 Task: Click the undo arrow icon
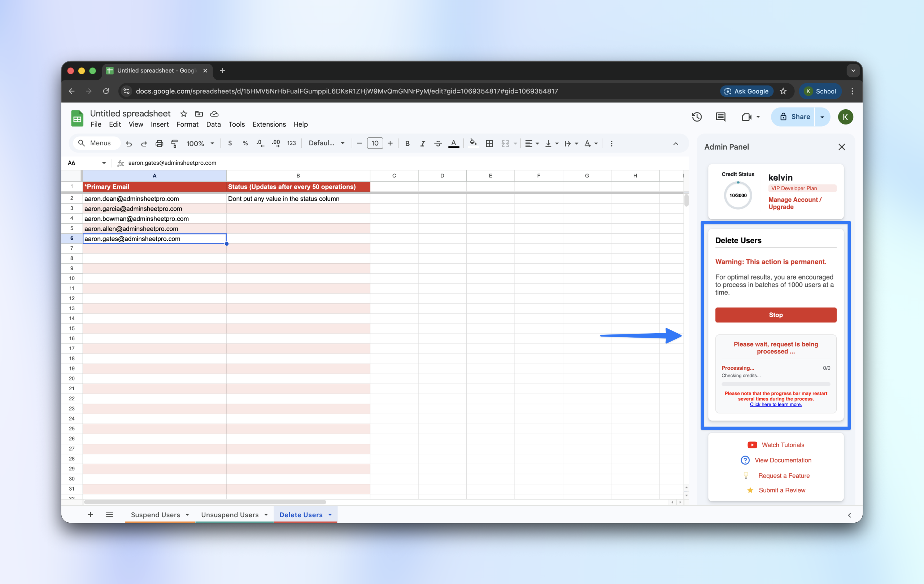[x=129, y=144]
